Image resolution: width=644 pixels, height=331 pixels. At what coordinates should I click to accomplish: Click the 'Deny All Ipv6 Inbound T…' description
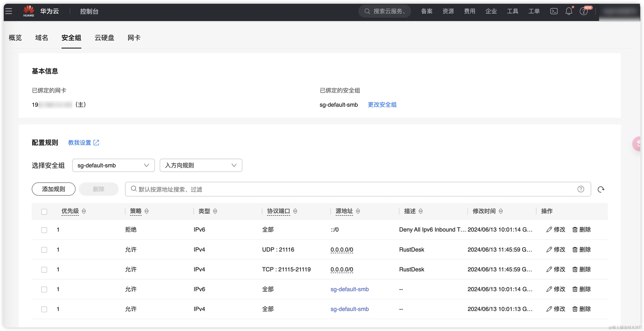[x=432, y=229]
